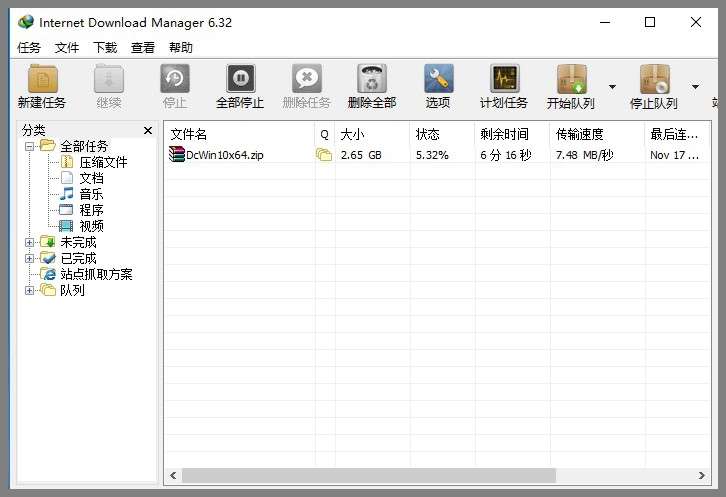Open the 文件 menu
This screenshot has height=497, width=726.
(x=67, y=47)
